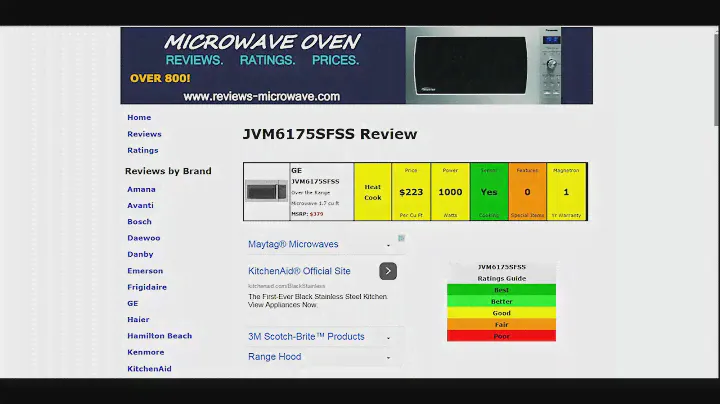
Task: Click the AdChoices icon beside the Maytag ad
Action: pos(402,239)
